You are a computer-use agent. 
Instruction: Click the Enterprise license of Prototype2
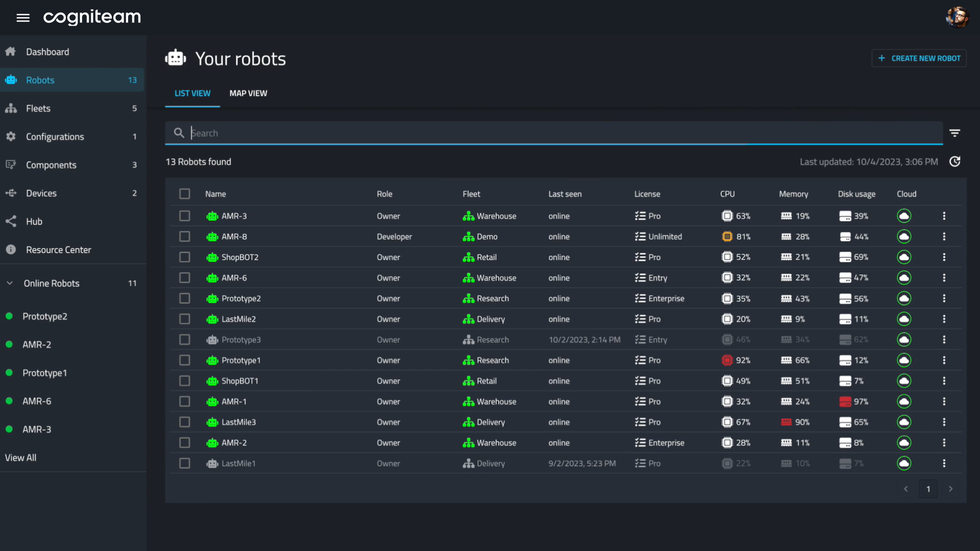click(x=666, y=298)
